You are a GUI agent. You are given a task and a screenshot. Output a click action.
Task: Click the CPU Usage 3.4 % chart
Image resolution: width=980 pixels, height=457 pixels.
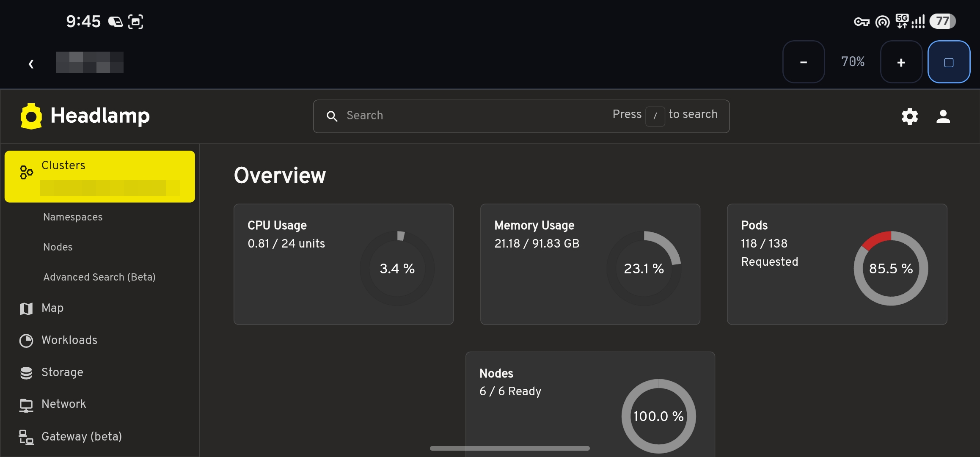click(397, 268)
